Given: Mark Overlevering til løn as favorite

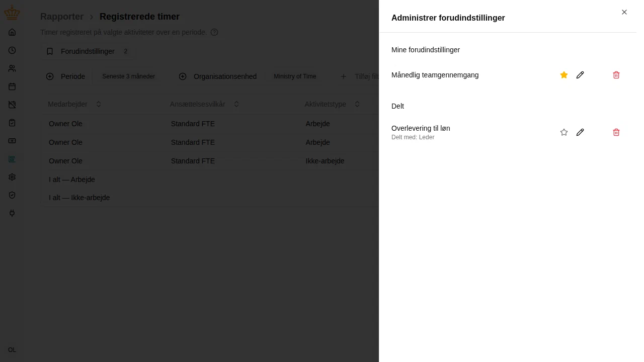Looking at the screenshot, I should pyautogui.click(x=564, y=132).
